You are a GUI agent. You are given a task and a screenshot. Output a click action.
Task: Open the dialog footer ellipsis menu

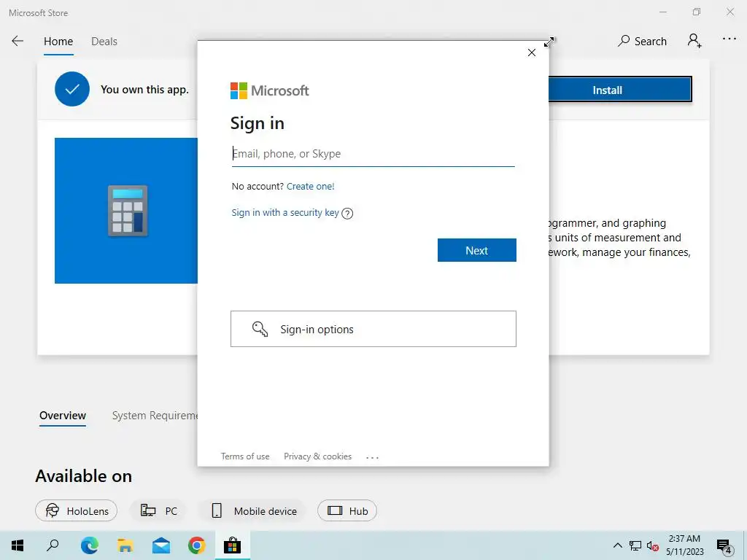click(372, 457)
